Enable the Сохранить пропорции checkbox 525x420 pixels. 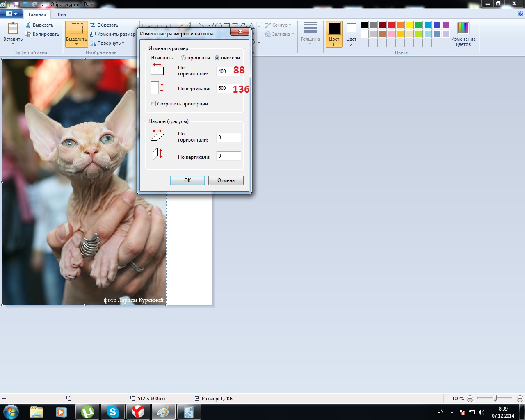[153, 104]
